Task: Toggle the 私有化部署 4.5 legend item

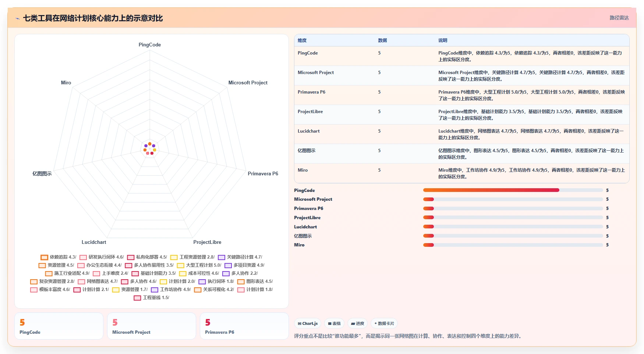Action: pos(147,257)
